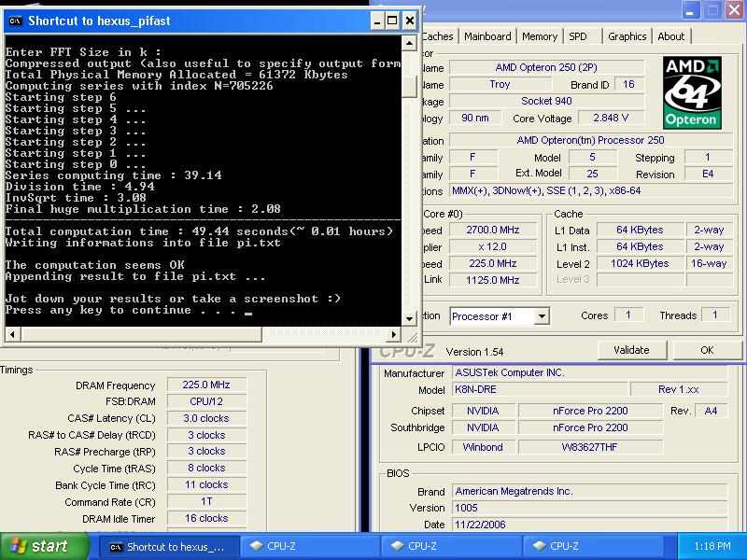Click the Command Rate '1T' value
Image resolution: width=747 pixels, height=560 pixels.
206,501
